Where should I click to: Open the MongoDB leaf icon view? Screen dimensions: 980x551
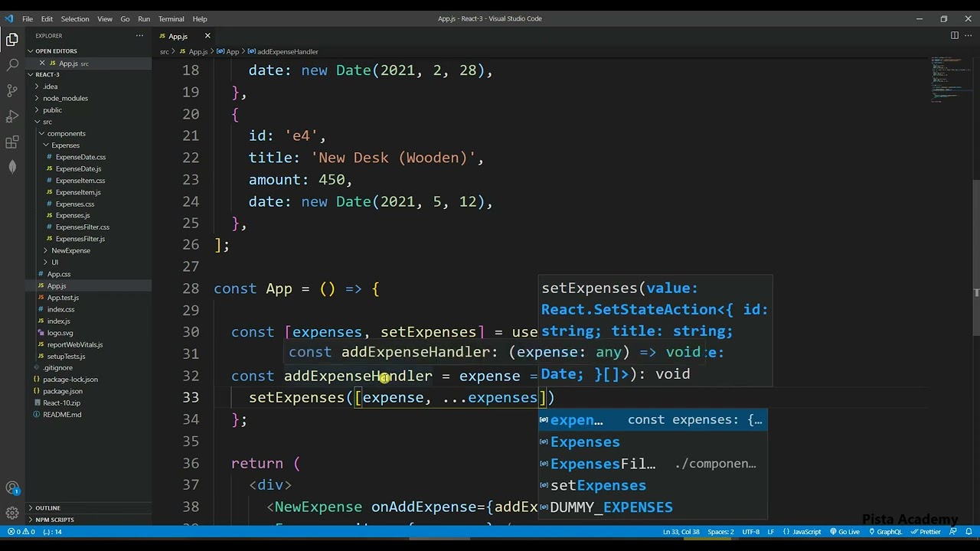[x=12, y=167]
